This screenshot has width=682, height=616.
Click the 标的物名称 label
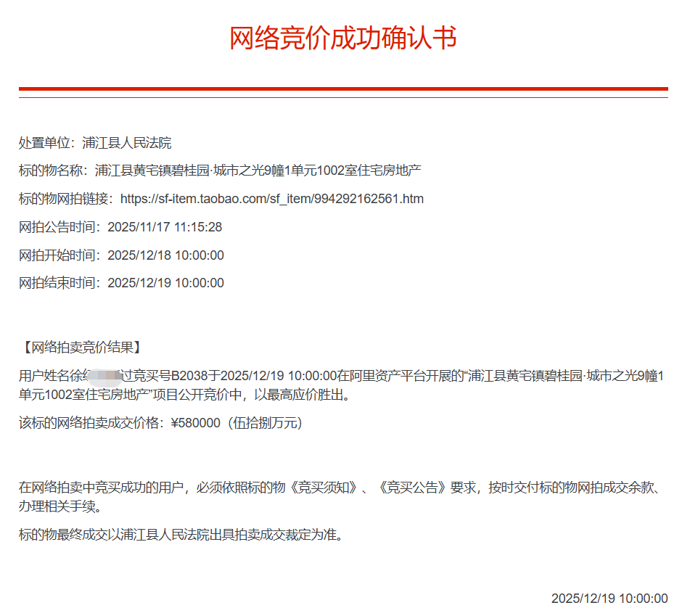coord(53,171)
